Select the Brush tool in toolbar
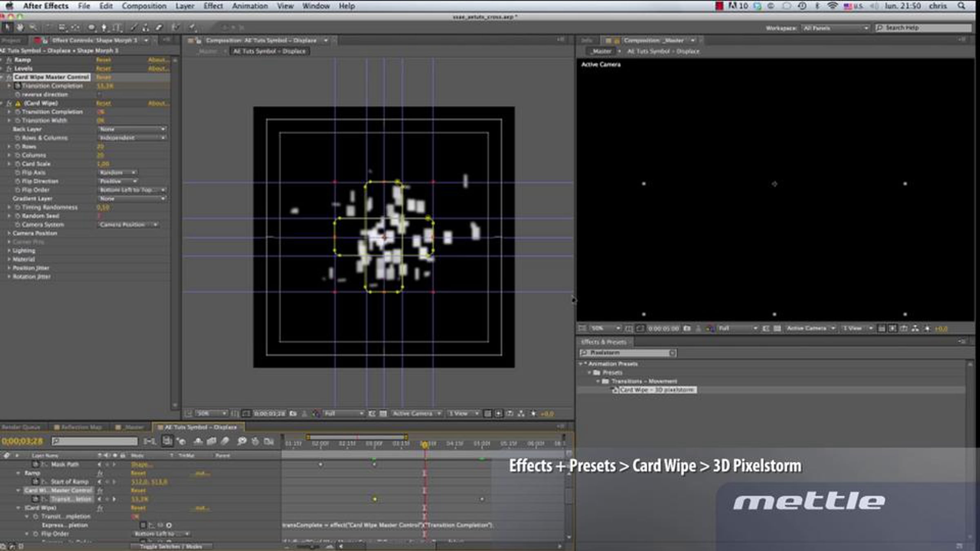Screen dimensions: 980x551 [134, 28]
